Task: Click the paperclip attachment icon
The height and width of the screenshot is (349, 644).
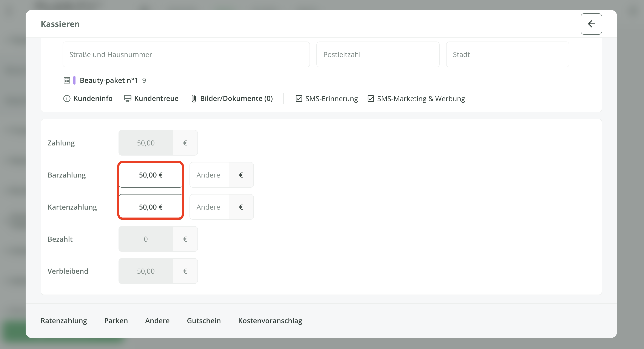Action: (194, 99)
